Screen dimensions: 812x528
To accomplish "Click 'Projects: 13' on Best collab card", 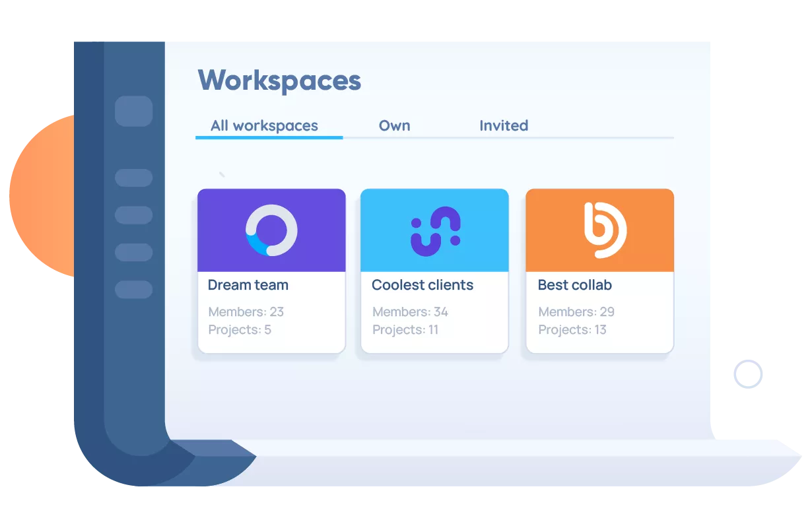I will (x=572, y=329).
